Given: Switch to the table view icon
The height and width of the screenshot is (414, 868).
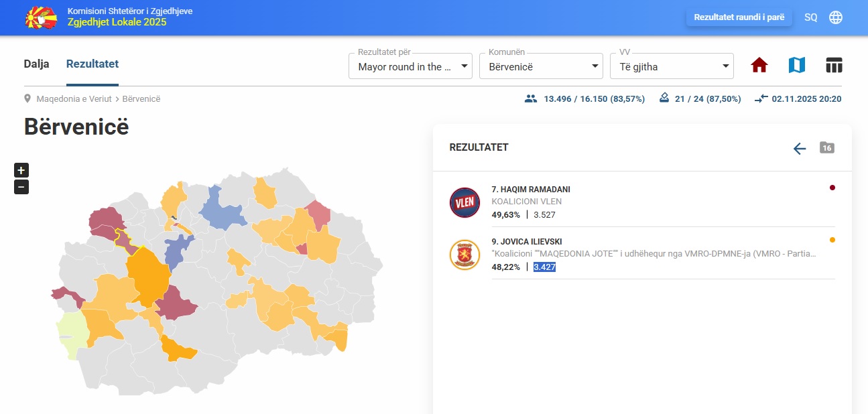Looking at the screenshot, I should tap(834, 65).
